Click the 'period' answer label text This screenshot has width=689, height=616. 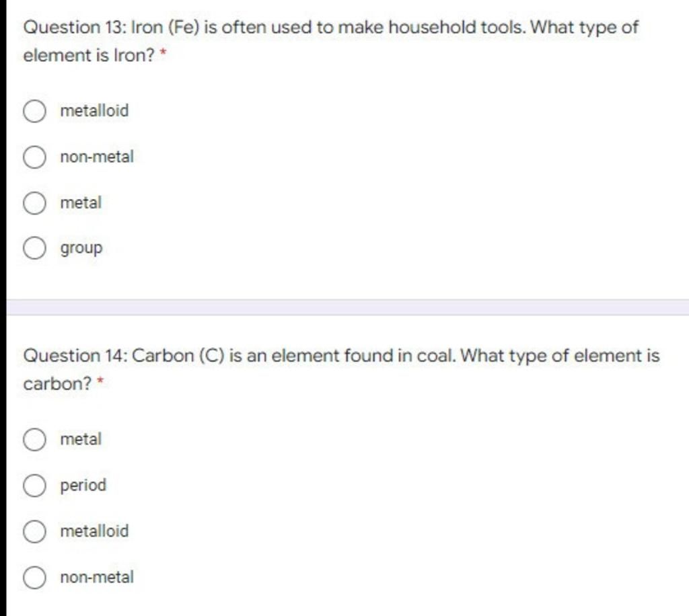tap(83, 486)
